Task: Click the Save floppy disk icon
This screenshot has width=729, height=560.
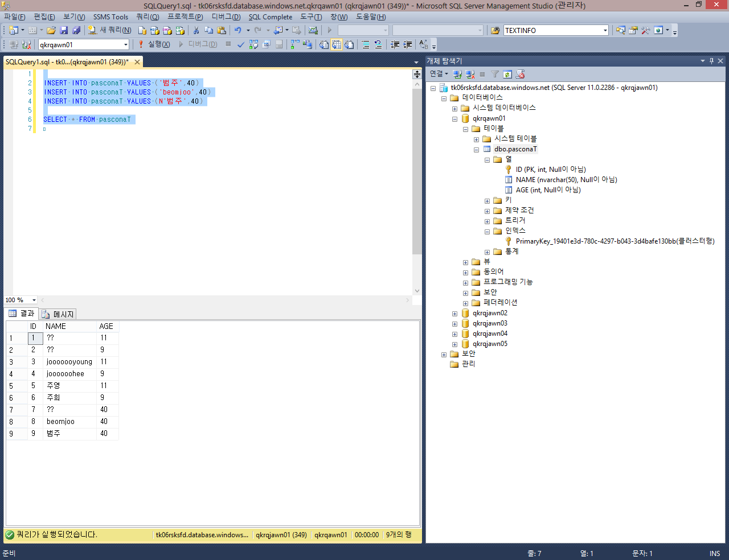Action: pos(64,30)
